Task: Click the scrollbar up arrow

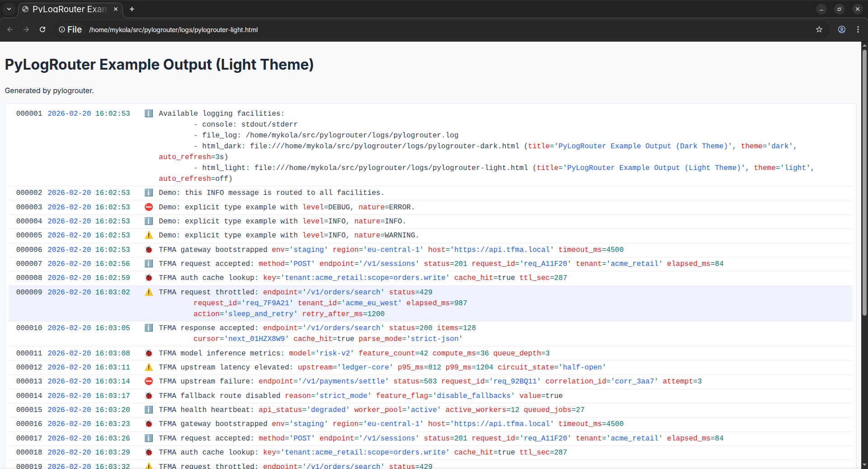Action: click(864, 45)
